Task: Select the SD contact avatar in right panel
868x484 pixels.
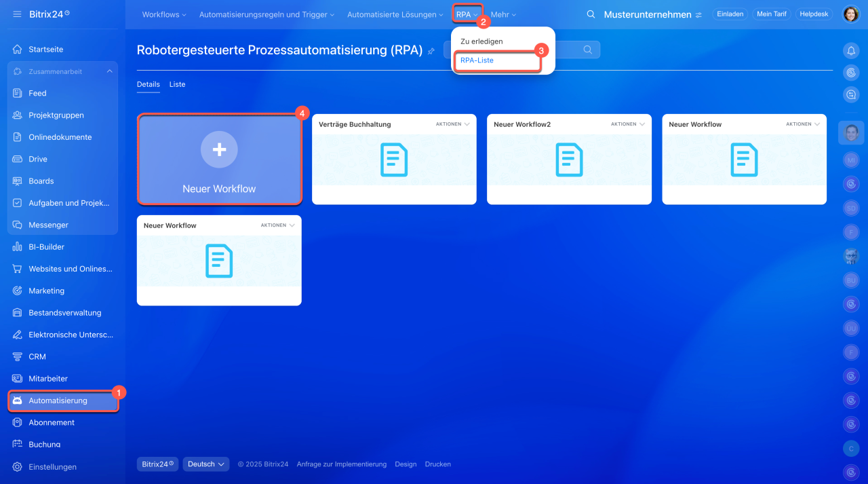Action: 850,208
